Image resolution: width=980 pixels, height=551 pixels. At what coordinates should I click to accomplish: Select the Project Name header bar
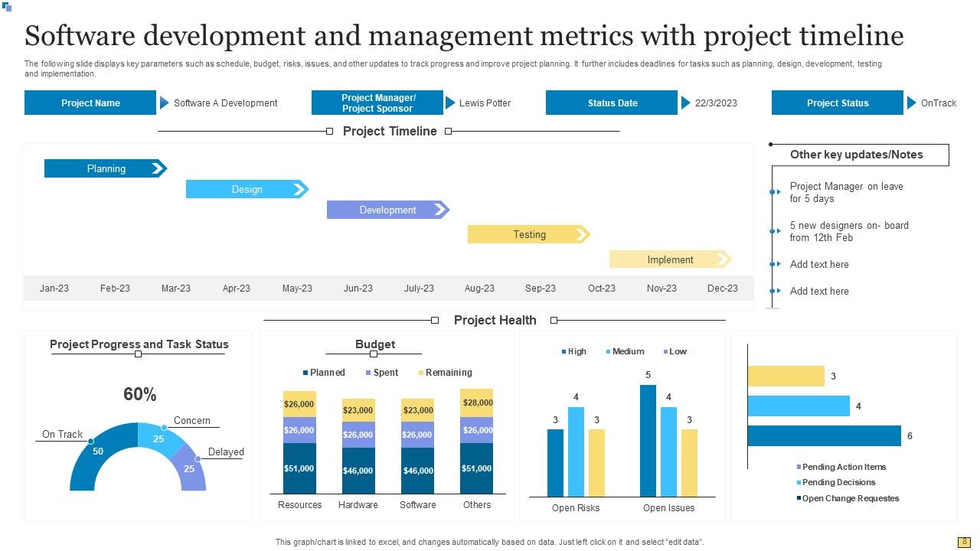click(x=90, y=103)
